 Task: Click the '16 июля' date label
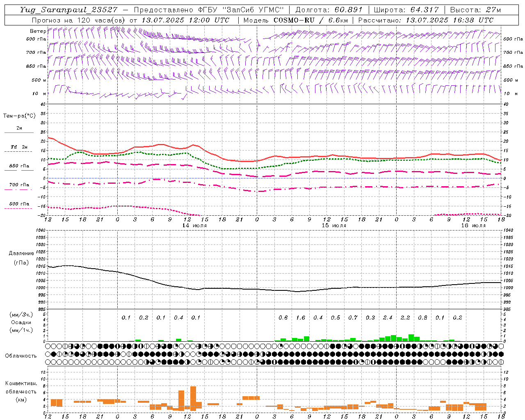click(473, 226)
